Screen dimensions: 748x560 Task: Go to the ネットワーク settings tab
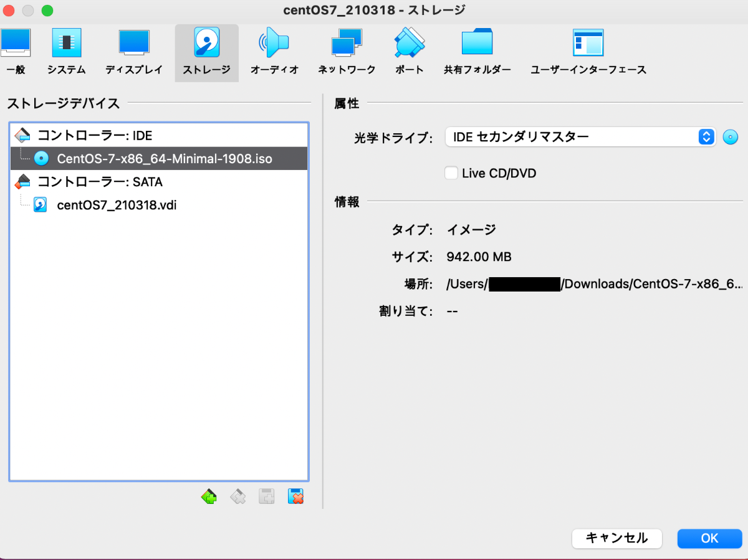click(x=347, y=53)
